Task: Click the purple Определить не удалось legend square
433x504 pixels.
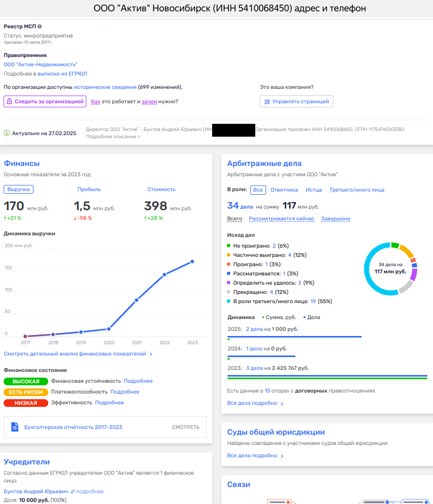Action: click(229, 283)
